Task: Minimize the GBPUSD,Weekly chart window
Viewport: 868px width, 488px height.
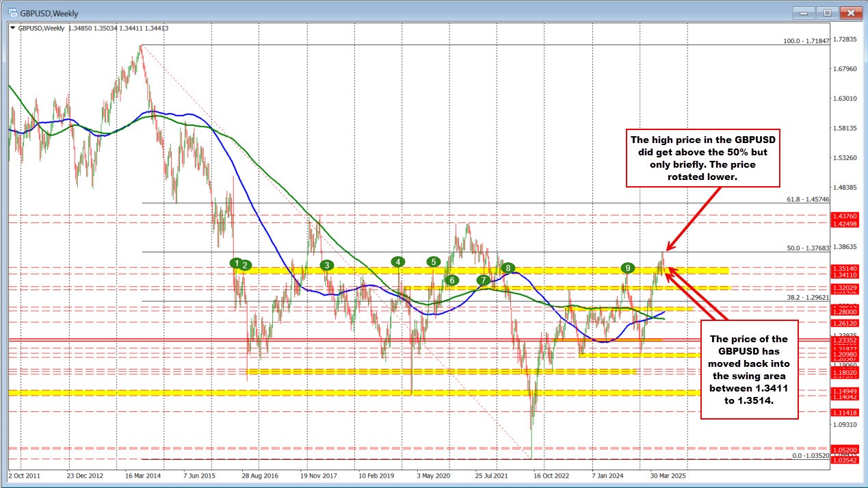Action: [x=802, y=12]
